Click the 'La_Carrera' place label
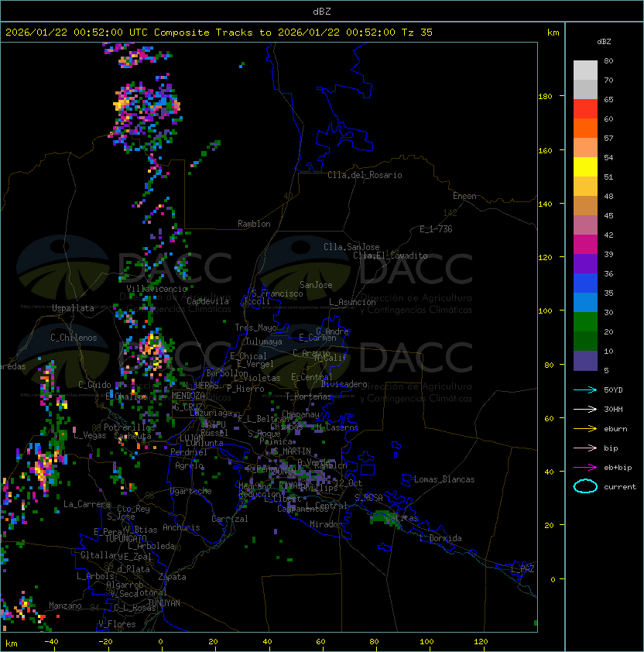This screenshot has width=644, height=652. (87, 504)
